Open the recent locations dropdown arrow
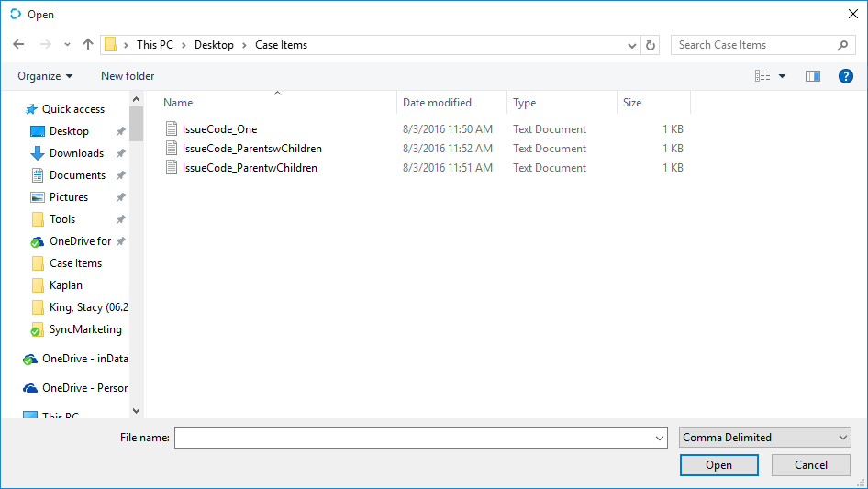Screen dimensions: 868x489 [67, 45]
